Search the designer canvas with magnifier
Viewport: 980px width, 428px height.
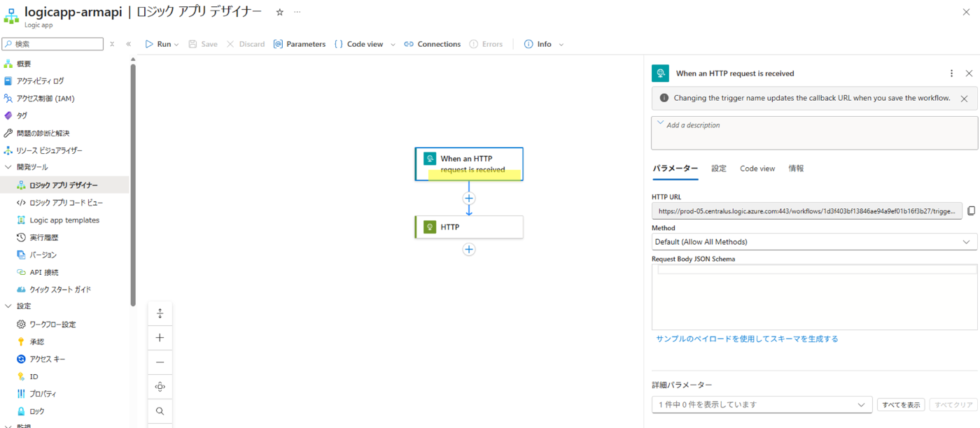tap(160, 411)
